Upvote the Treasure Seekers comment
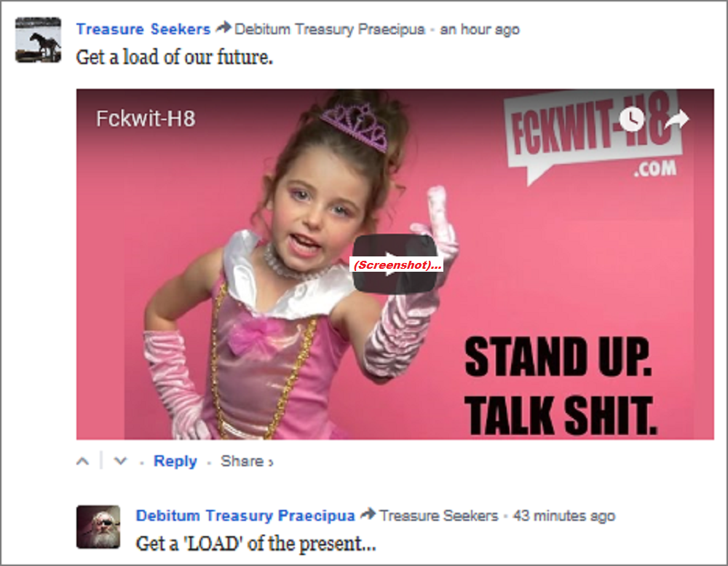The height and width of the screenshot is (566, 728). (83, 461)
